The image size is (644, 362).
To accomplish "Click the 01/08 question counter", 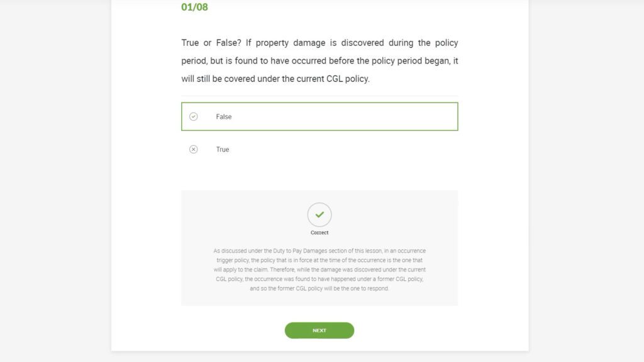I will (194, 8).
